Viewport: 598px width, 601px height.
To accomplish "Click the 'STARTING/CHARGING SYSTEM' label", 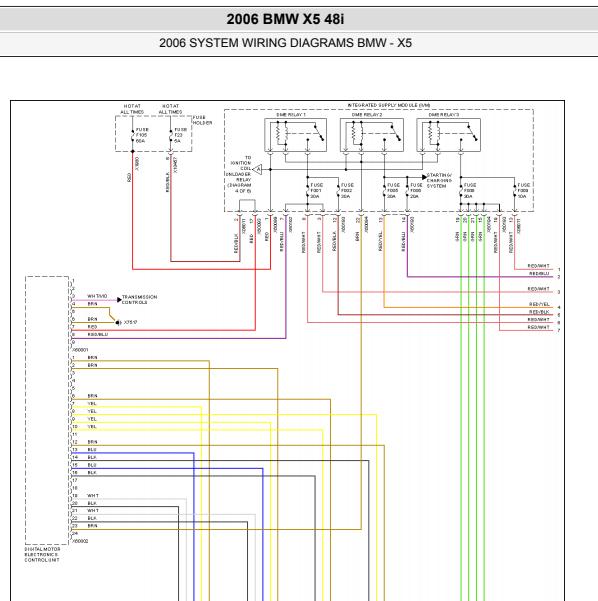I will (x=439, y=180).
